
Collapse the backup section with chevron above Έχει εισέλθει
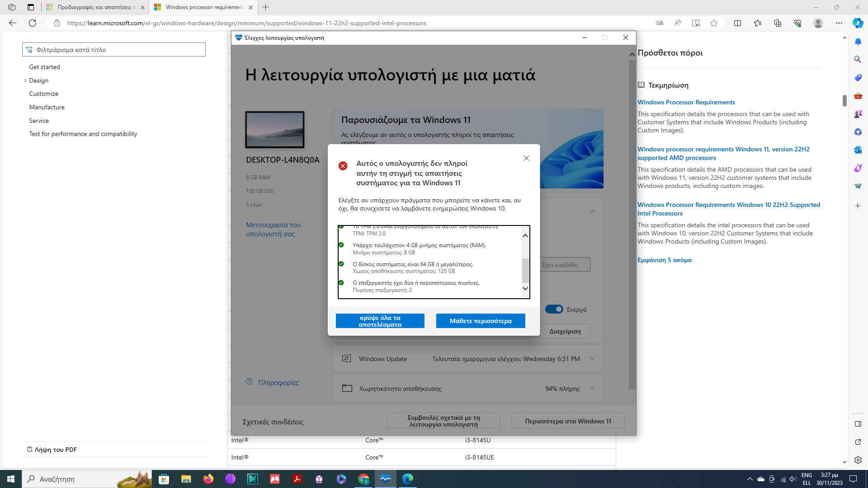(x=592, y=211)
